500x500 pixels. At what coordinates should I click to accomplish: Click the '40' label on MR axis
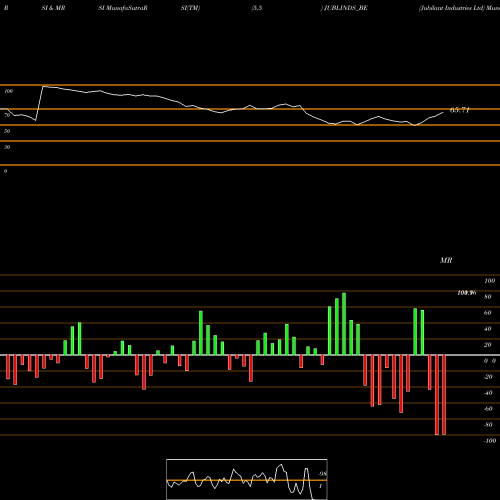click(488, 329)
